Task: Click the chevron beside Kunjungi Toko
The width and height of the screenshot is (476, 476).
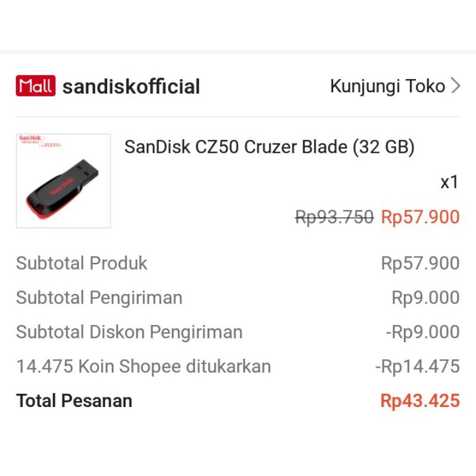Action: tap(456, 86)
